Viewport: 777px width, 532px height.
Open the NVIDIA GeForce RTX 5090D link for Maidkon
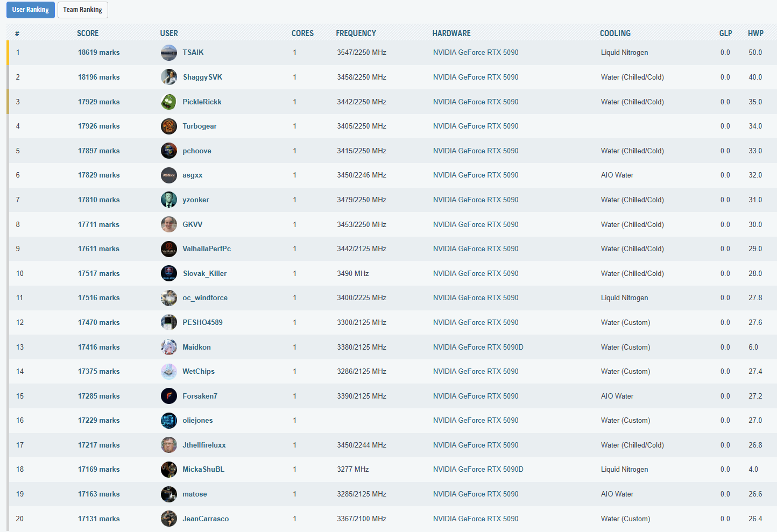click(478, 347)
